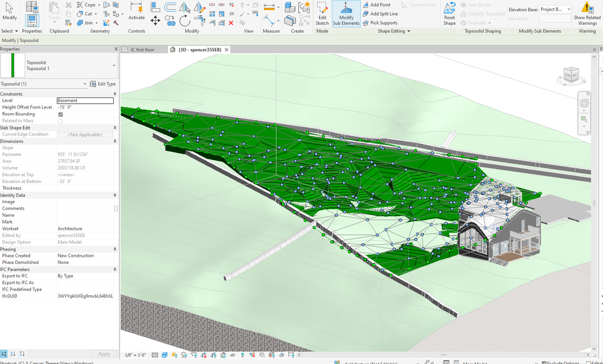Image resolution: width=603 pixels, height=364 pixels.
Task: Open the Navigation Wheel in navigation bar
Action: [584, 103]
